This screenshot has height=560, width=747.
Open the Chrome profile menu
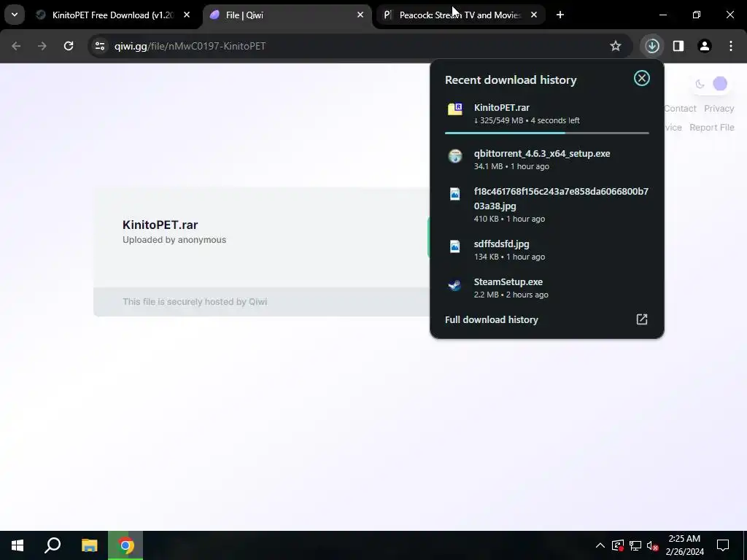[705, 46]
